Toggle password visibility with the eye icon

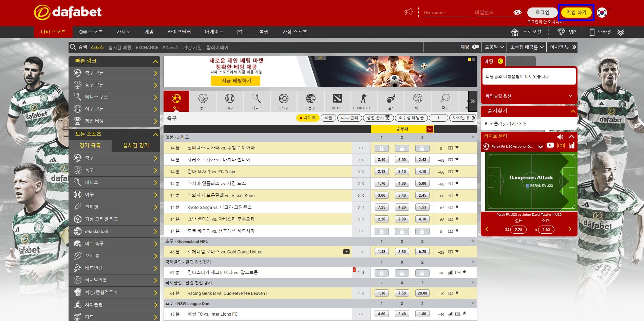(x=516, y=12)
